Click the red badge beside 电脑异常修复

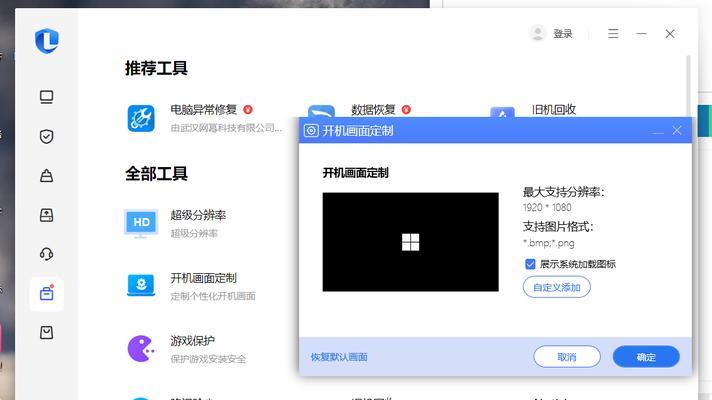tap(248, 109)
